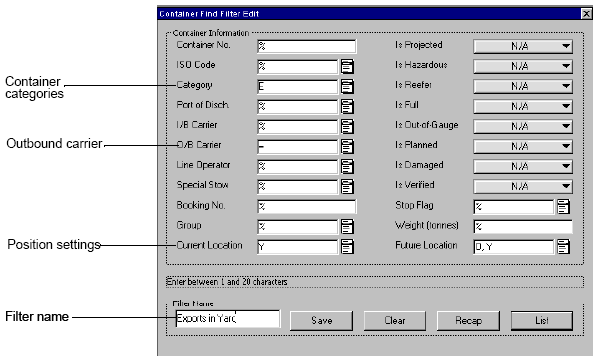
Task: Open the Port of Disch. lookup icon
Action: click(347, 106)
